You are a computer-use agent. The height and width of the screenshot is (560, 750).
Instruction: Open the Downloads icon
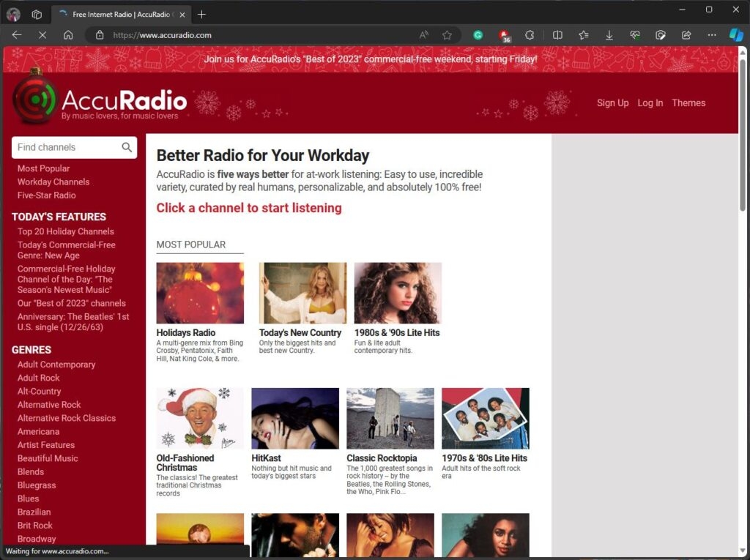click(x=609, y=35)
